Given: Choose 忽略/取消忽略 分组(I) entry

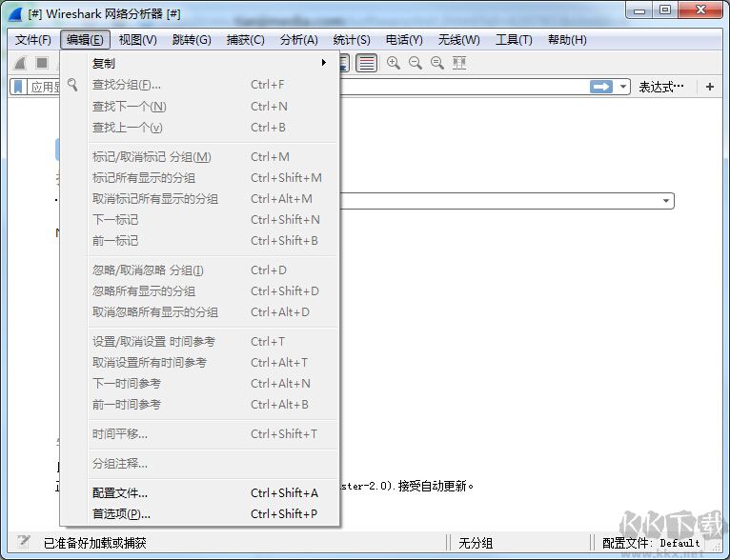Looking at the screenshot, I should (213, 270).
